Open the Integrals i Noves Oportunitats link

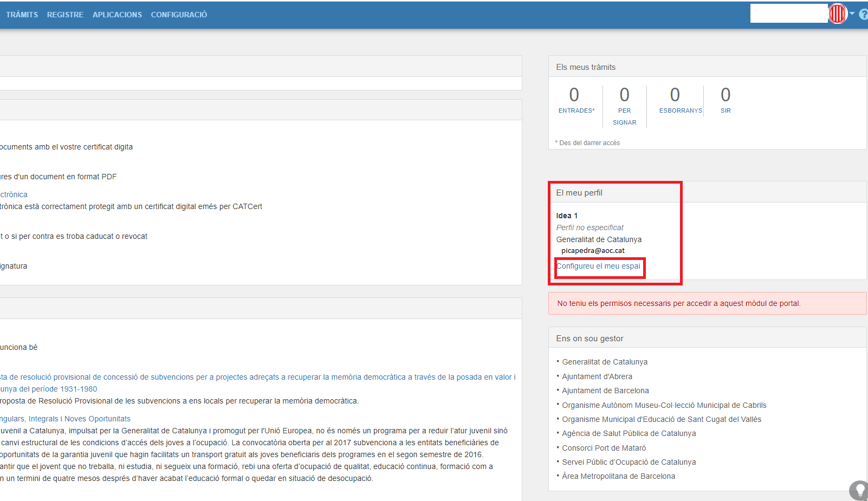click(x=65, y=419)
